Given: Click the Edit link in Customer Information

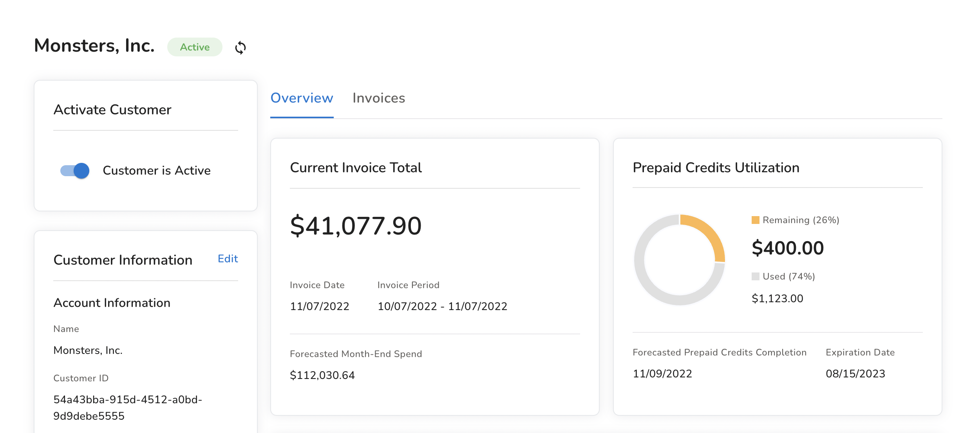Looking at the screenshot, I should click(228, 259).
